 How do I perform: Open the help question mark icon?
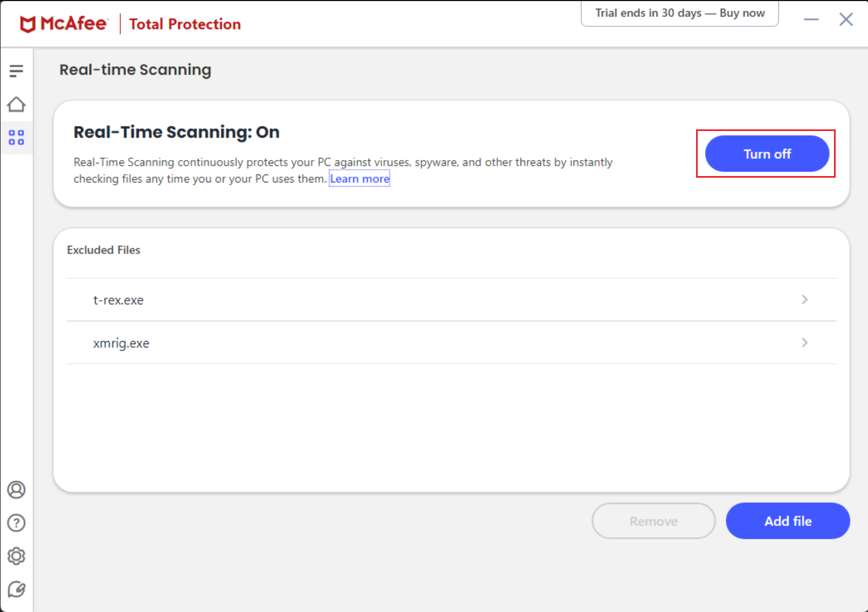point(16,523)
